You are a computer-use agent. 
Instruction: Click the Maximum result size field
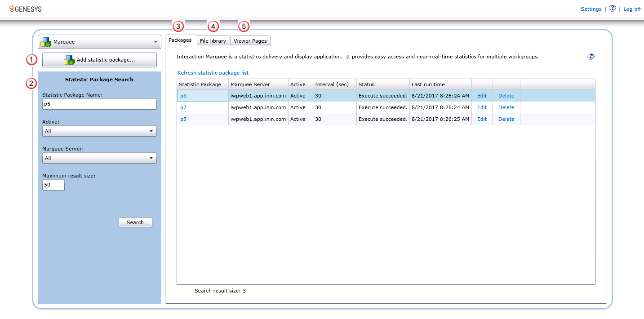pyautogui.click(x=53, y=185)
